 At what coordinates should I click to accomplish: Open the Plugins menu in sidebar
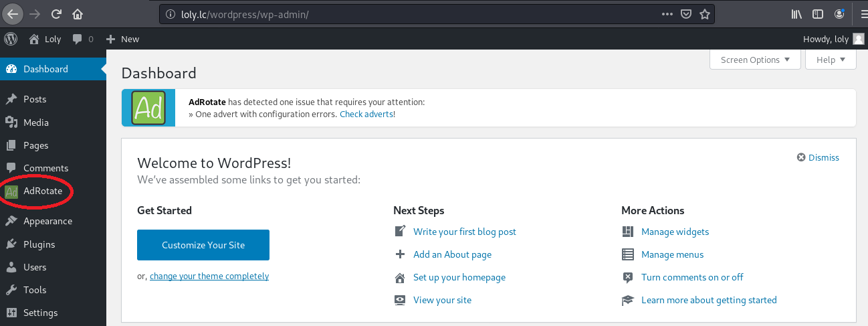coord(39,244)
